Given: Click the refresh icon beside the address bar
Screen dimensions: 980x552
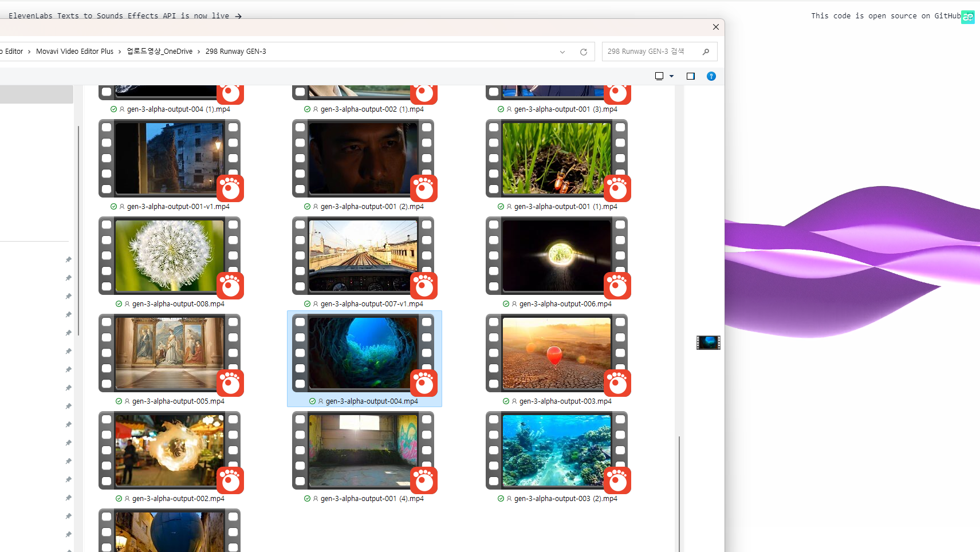Looking at the screenshot, I should [584, 52].
